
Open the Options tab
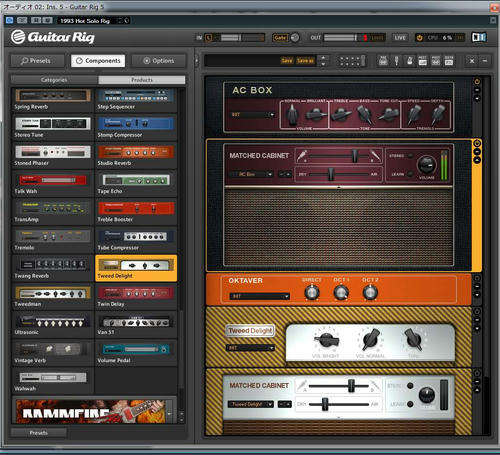(159, 61)
